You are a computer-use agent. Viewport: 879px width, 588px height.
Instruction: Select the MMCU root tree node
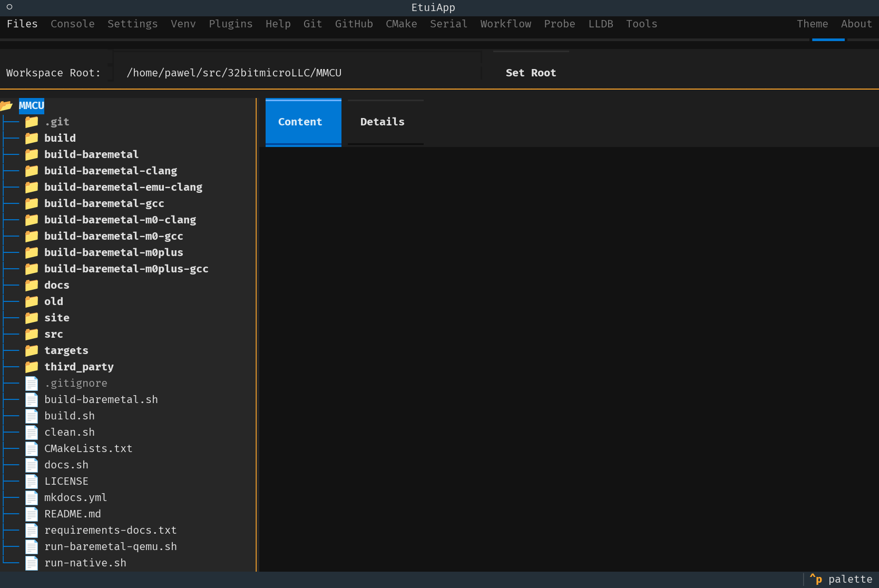[x=32, y=105]
